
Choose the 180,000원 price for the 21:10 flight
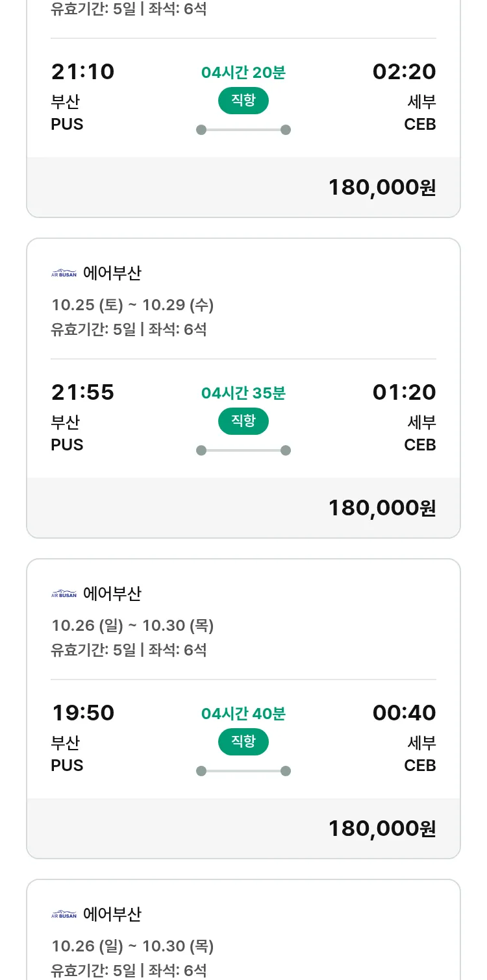point(382,188)
